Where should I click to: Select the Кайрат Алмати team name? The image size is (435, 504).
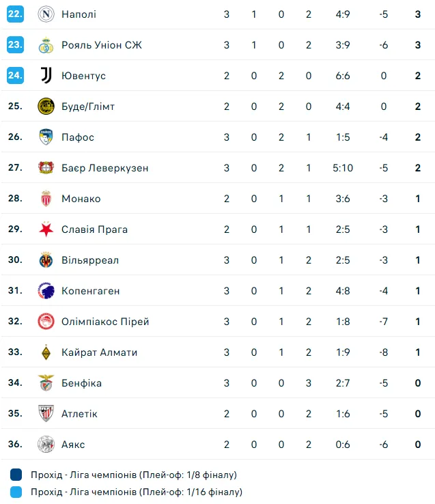click(99, 352)
